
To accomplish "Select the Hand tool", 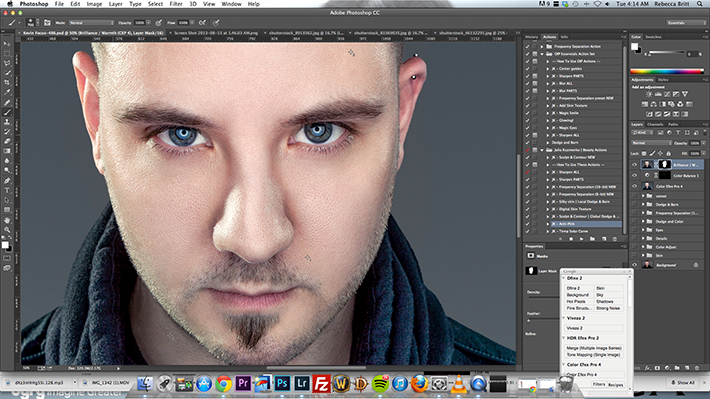I will click(x=7, y=220).
